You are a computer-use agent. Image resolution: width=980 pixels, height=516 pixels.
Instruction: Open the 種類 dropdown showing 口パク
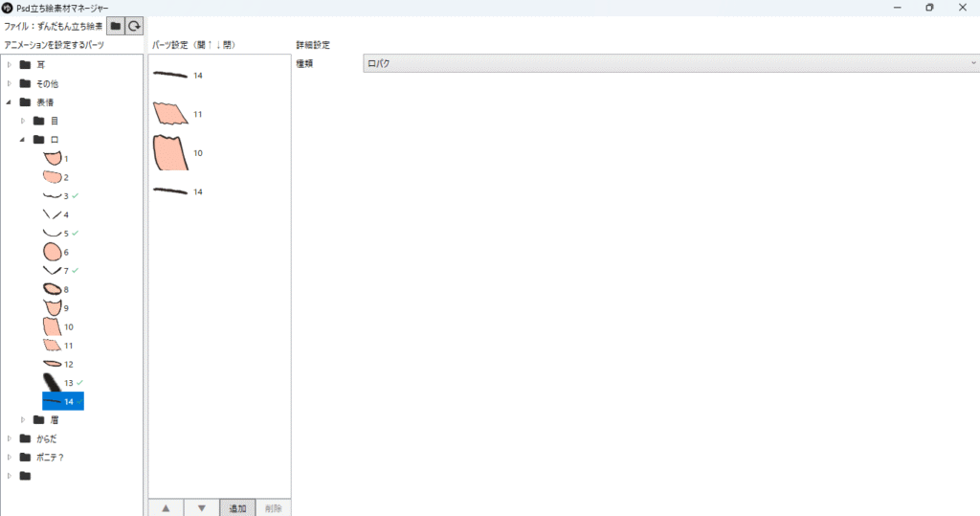(x=669, y=63)
